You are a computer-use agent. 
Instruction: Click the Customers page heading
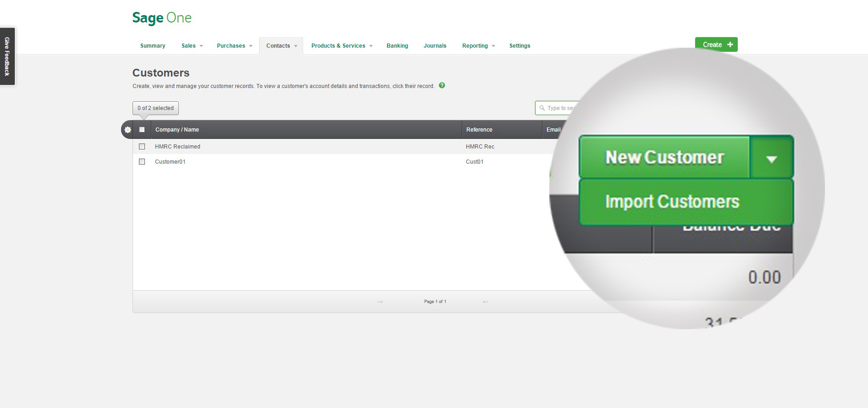tap(161, 73)
